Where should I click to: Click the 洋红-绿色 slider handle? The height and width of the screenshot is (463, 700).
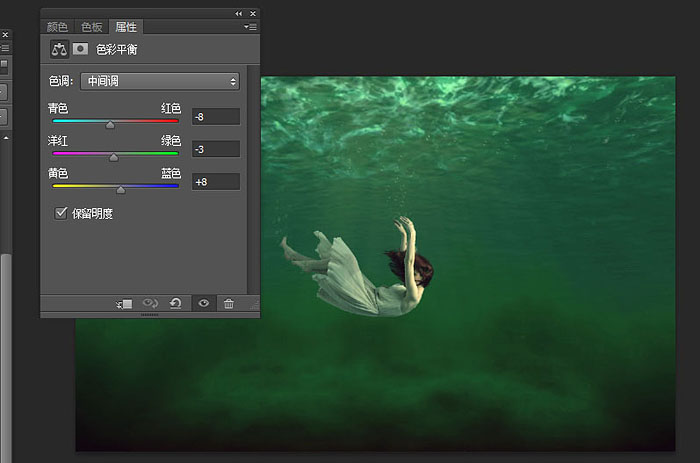pyautogui.click(x=114, y=158)
